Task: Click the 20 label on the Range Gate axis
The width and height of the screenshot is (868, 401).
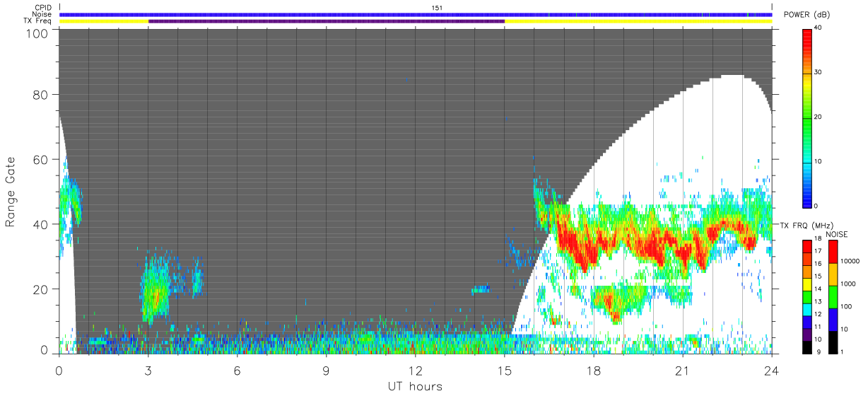Action: 41,289
